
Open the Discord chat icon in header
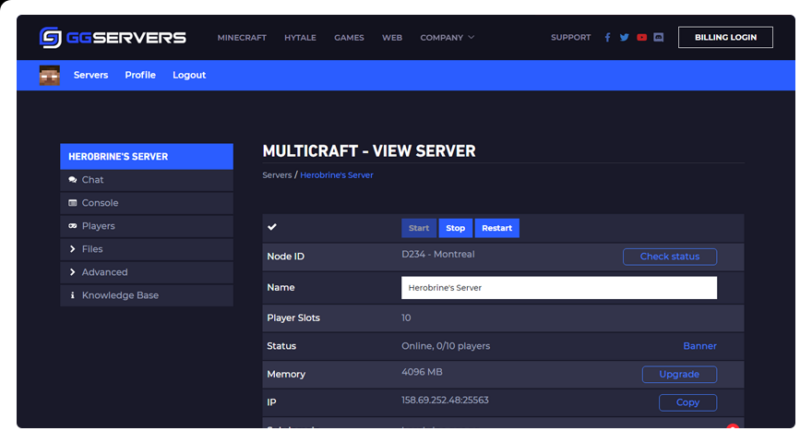pyautogui.click(x=659, y=37)
